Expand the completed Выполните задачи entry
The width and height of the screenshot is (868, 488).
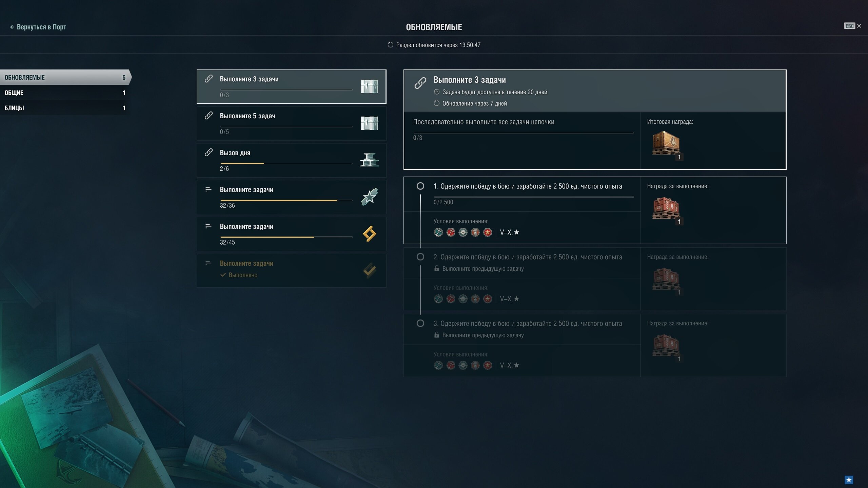(292, 271)
